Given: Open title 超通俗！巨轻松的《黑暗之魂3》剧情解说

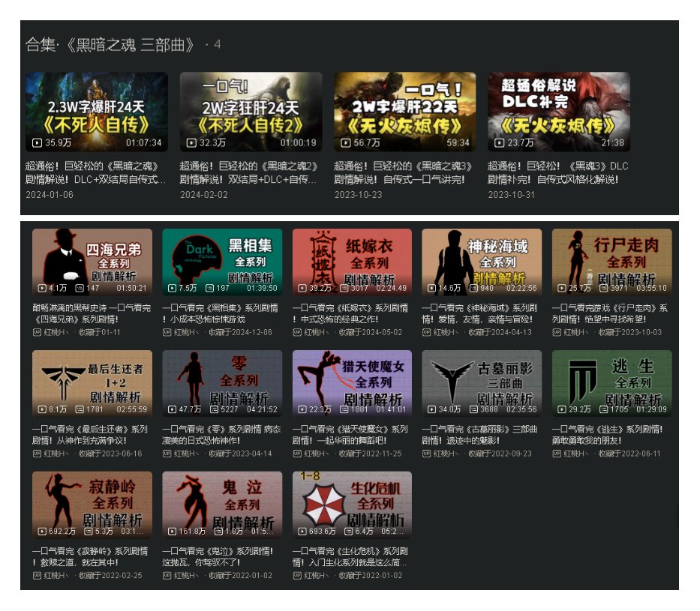Looking at the screenshot, I should pos(403,173).
